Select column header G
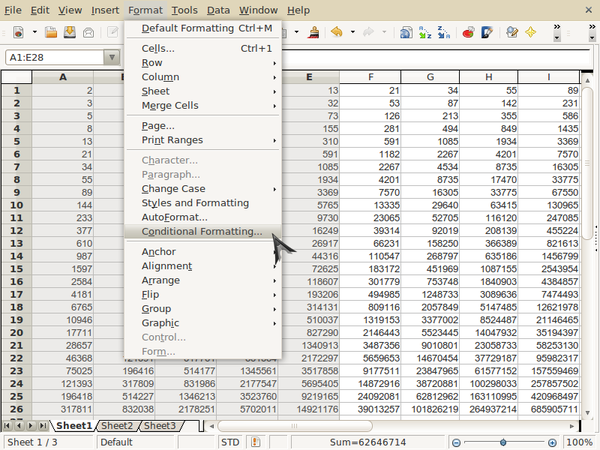 pos(430,77)
